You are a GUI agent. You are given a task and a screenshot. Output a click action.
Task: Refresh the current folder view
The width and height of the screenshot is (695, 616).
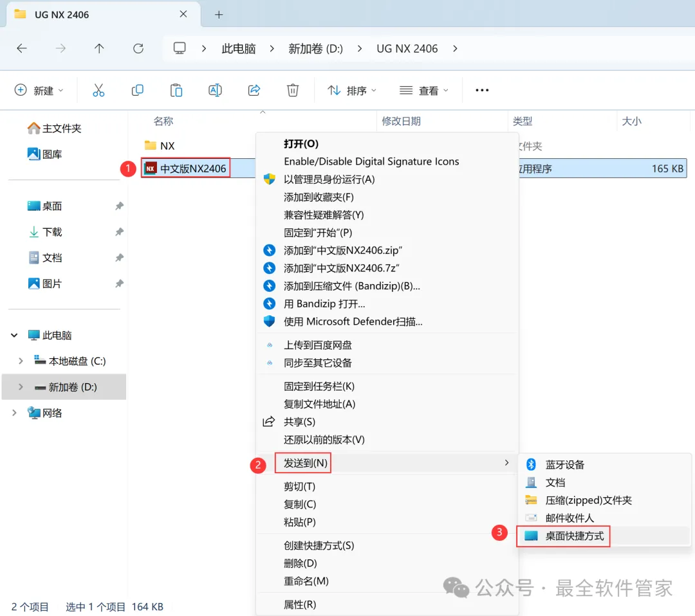click(x=138, y=48)
